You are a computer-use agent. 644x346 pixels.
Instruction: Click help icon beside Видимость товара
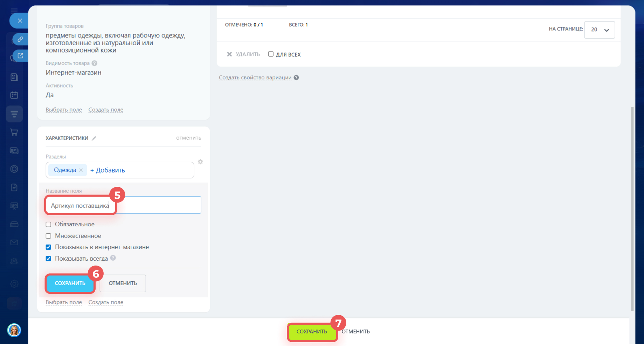95,63
